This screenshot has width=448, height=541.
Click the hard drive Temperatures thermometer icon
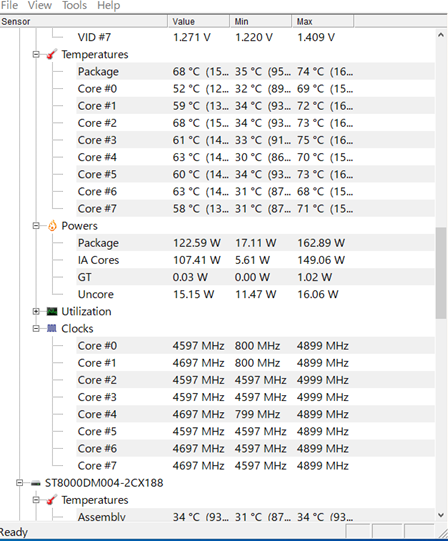(x=51, y=500)
